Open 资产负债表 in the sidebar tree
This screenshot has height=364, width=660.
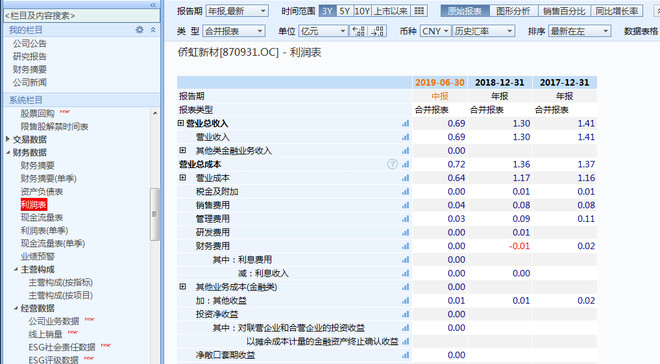click(42, 191)
